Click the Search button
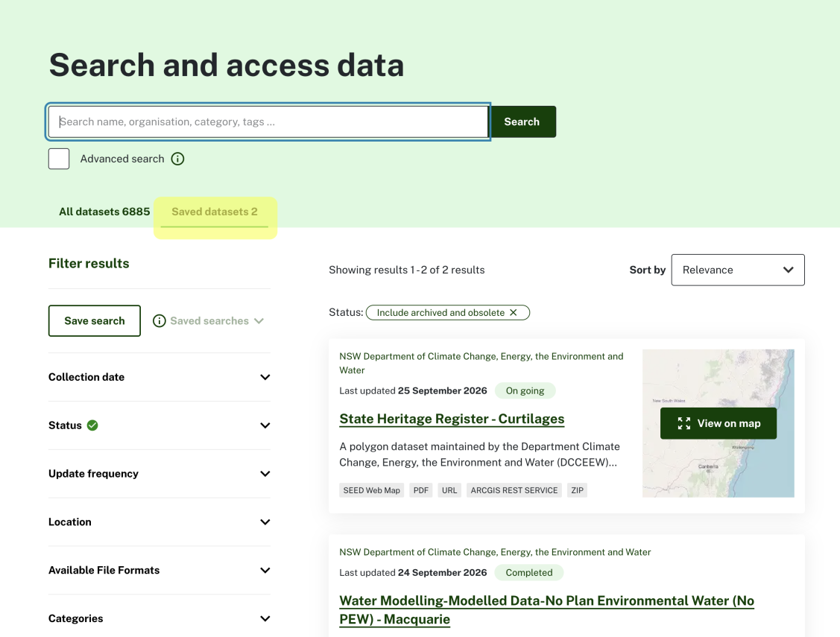 (522, 121)
